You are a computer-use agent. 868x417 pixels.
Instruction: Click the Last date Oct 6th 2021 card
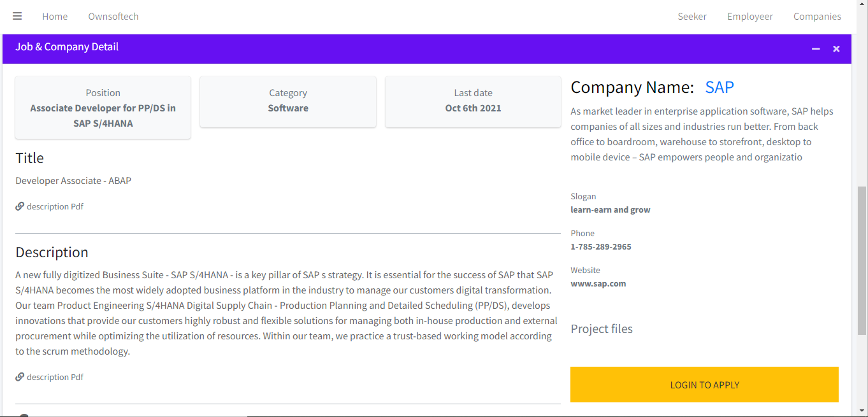coord(473,101)
